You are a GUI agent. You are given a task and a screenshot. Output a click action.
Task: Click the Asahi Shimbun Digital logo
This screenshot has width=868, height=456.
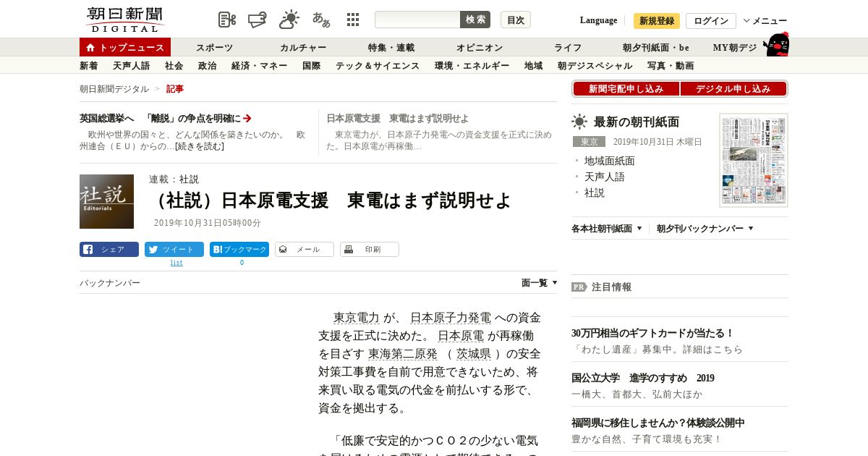[124, 20]
